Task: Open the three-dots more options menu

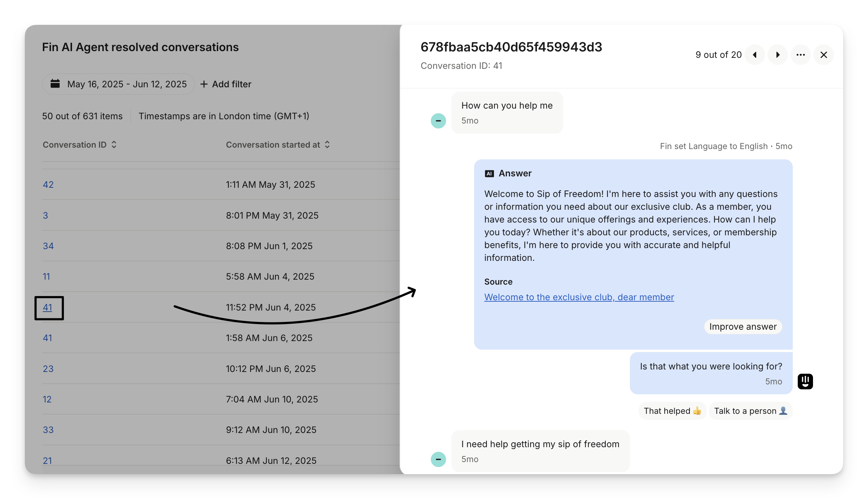Action: [801, 55]
